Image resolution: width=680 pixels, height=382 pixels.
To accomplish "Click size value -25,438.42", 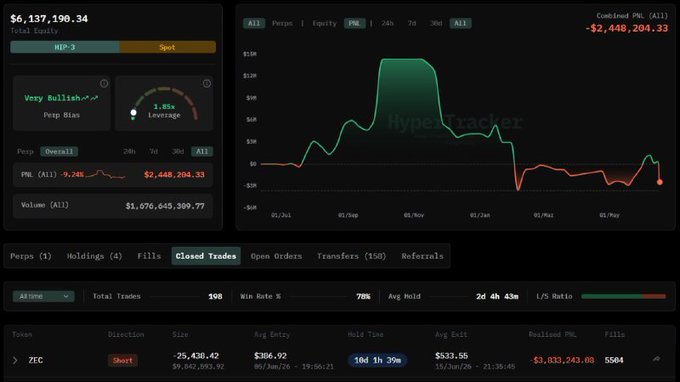I will pyautogui.click(x=196, y=356).
